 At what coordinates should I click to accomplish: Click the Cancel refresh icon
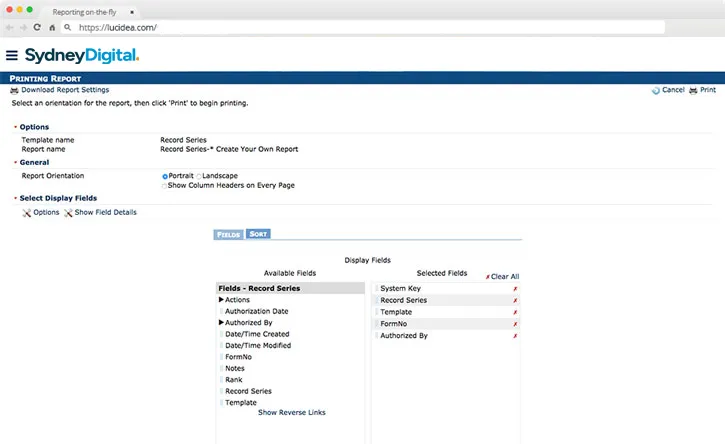coord(656,90)
